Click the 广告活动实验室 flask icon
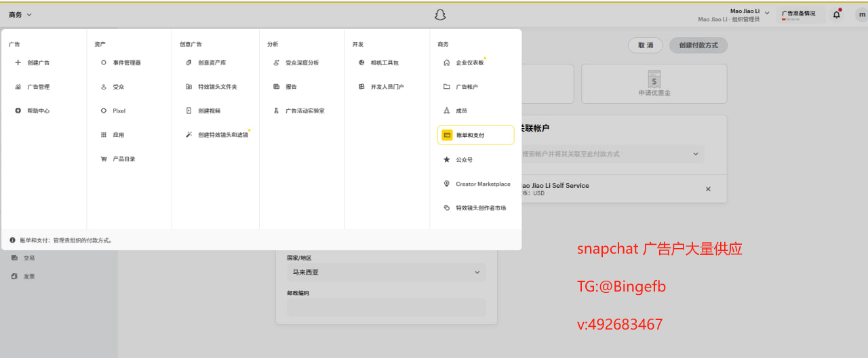 click(x=276, y=111)
